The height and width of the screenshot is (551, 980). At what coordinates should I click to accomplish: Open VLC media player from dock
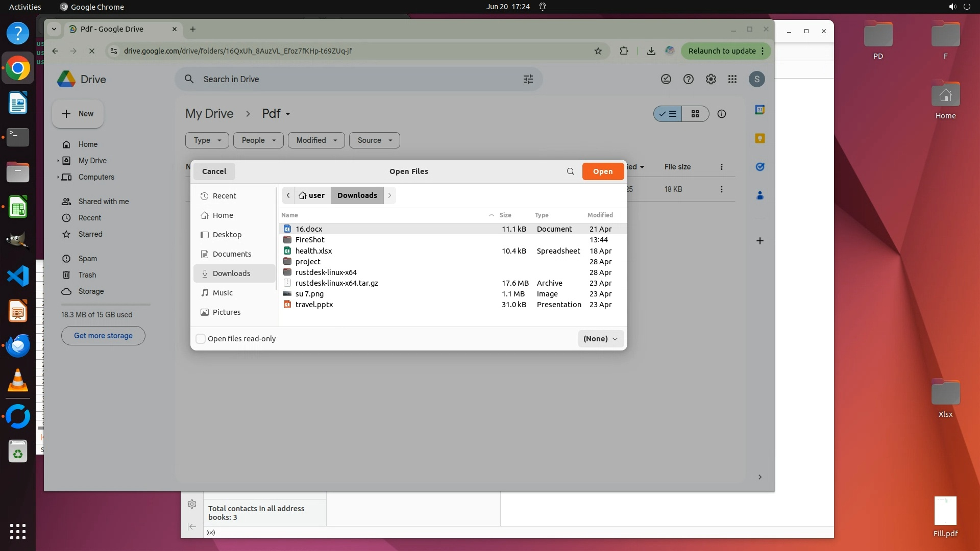pos(18,381)
